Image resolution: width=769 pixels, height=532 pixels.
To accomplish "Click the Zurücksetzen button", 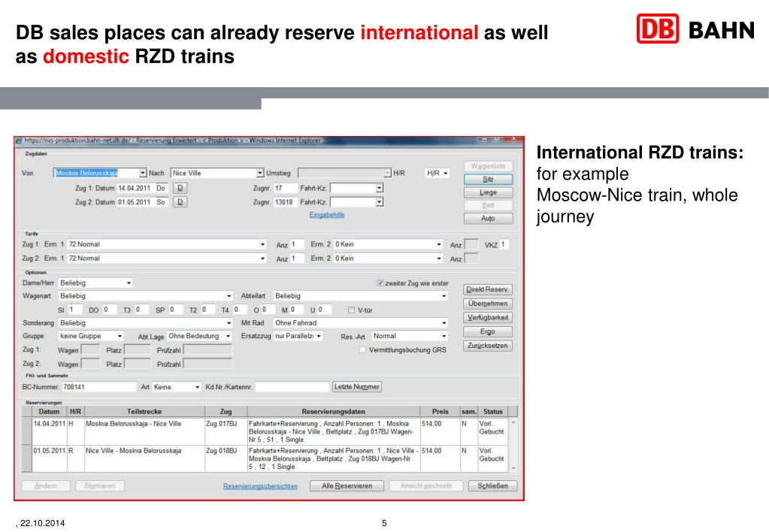I will [x=488, y=346].
